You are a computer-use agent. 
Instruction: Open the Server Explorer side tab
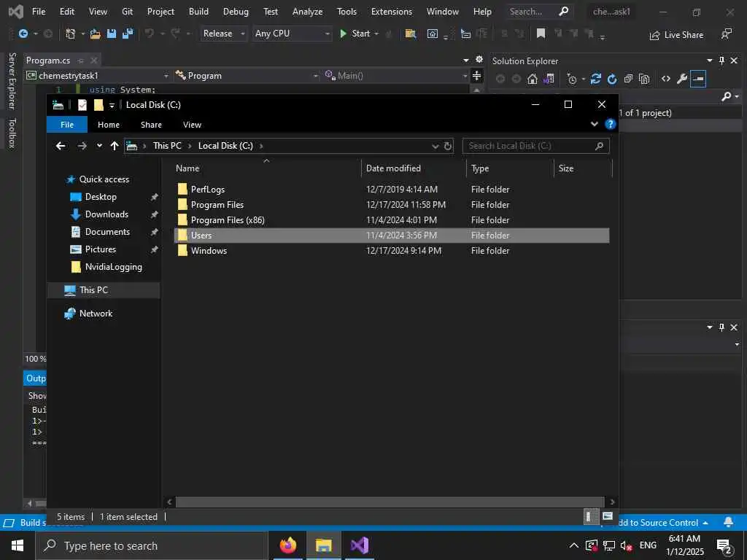[12, 81]
